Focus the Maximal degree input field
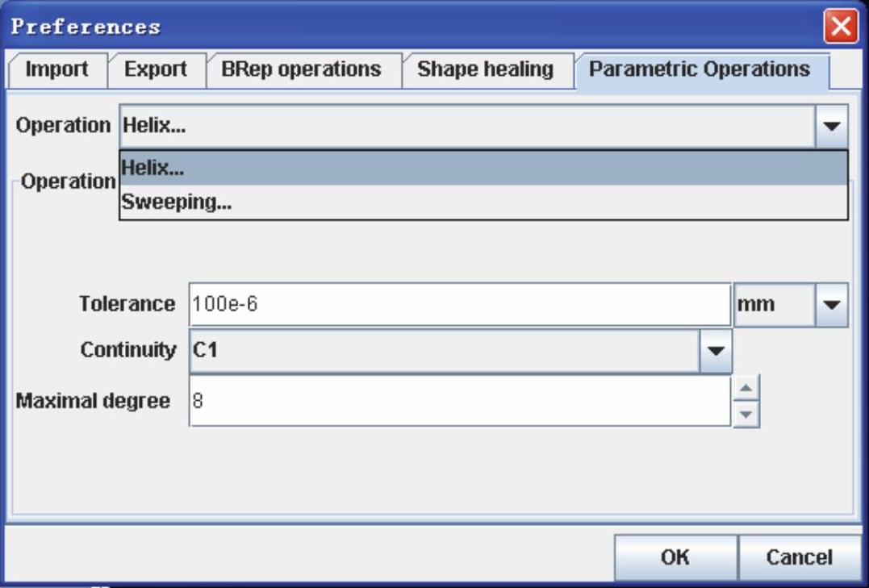Screen dimensions: 869x588 point(460,402)
